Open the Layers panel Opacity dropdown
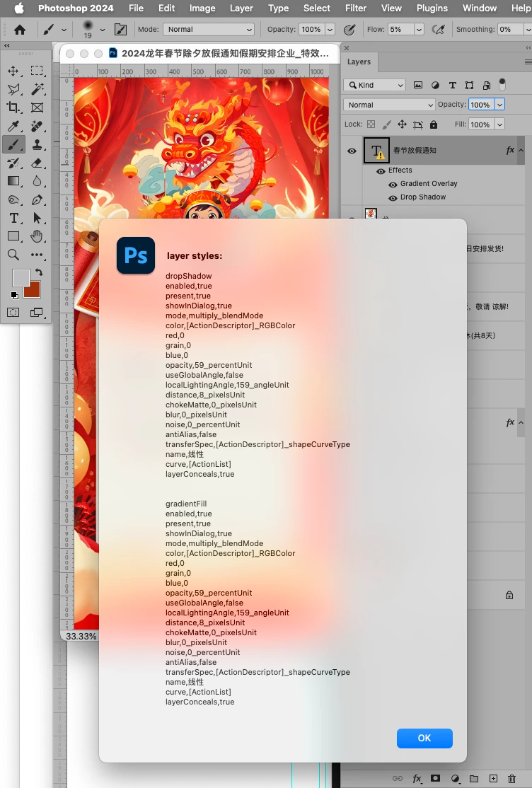The width and height of the screenshot is (532, 788). pyautogui.click(x=499, y=105)
